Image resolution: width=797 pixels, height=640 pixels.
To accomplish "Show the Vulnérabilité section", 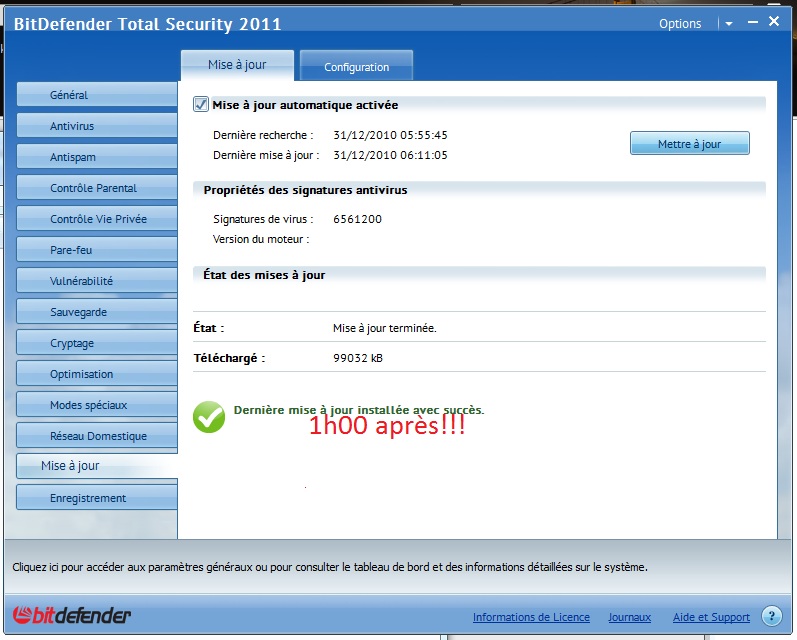I will pyautogui.click(x=97, y=281).
